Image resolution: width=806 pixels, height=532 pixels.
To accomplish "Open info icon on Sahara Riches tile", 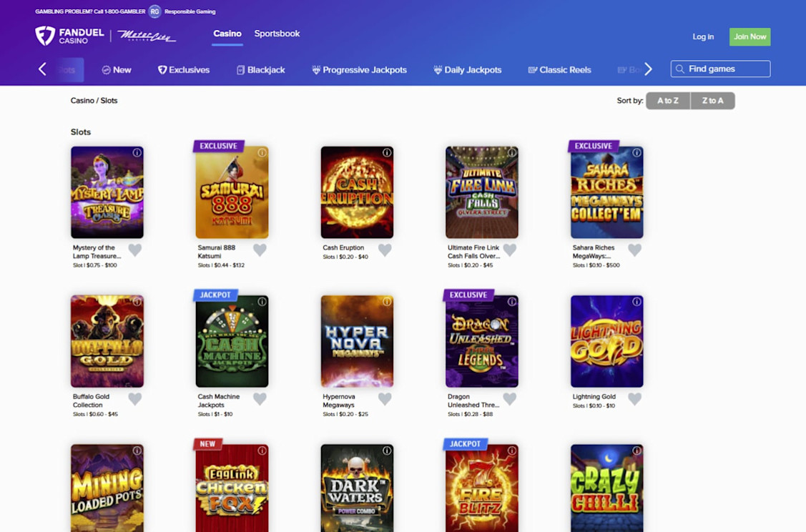I will 637,152.
